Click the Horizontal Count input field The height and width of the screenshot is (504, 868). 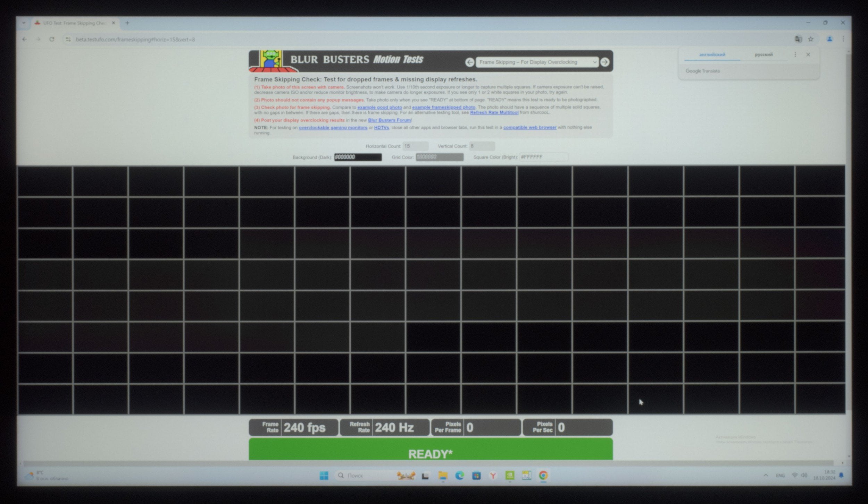click(415, 146)
